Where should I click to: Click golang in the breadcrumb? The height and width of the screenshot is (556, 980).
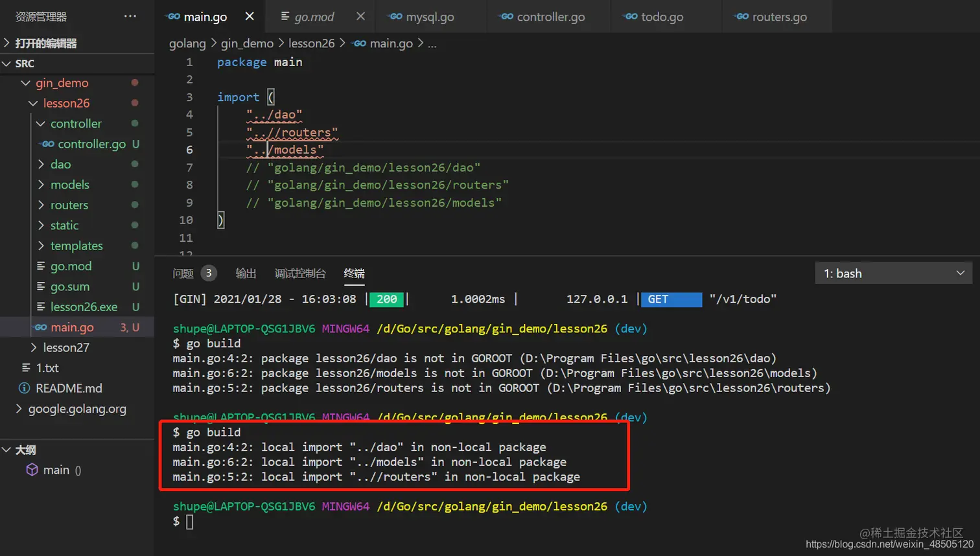point(187,43)
